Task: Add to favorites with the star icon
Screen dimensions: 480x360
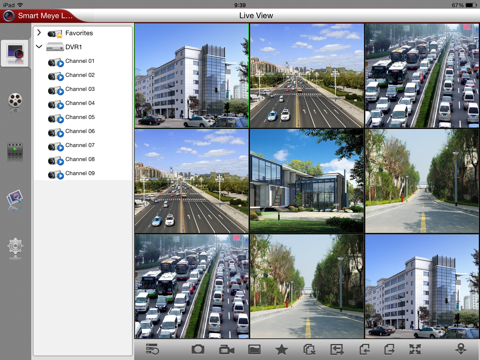Action: [x=282, y=349]
